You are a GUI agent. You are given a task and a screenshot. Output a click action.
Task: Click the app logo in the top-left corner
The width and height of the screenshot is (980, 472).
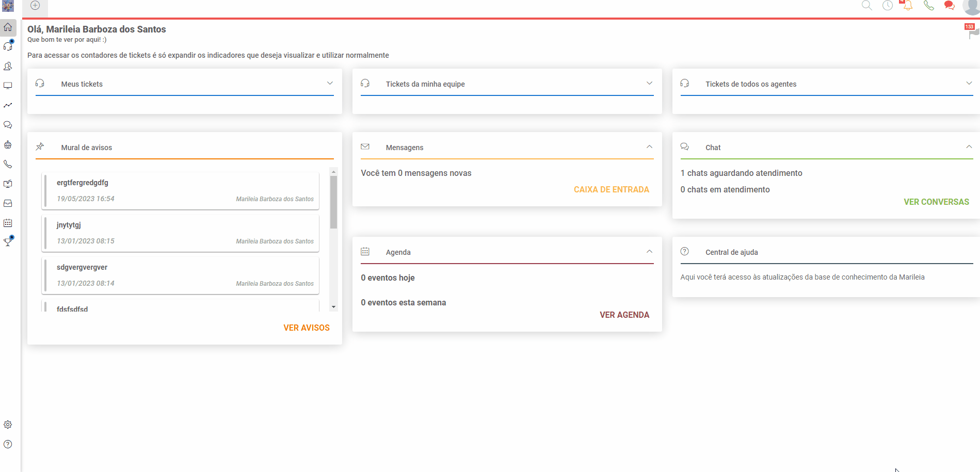point(8,6)
